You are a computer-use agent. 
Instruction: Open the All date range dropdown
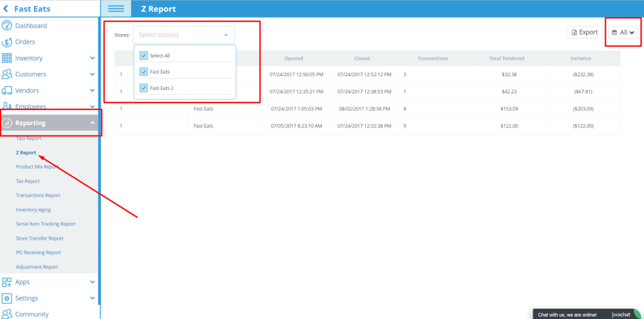pos(623,33)
